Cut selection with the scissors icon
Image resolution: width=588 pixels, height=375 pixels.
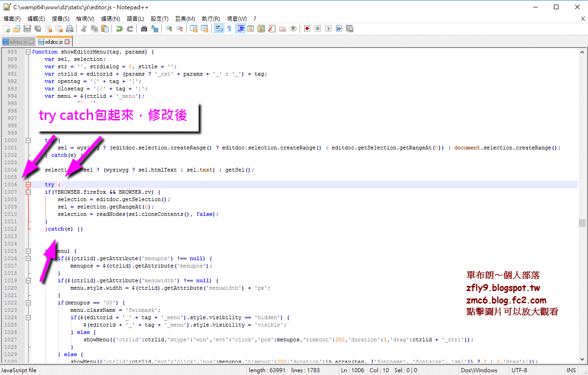tap(84, 29)
